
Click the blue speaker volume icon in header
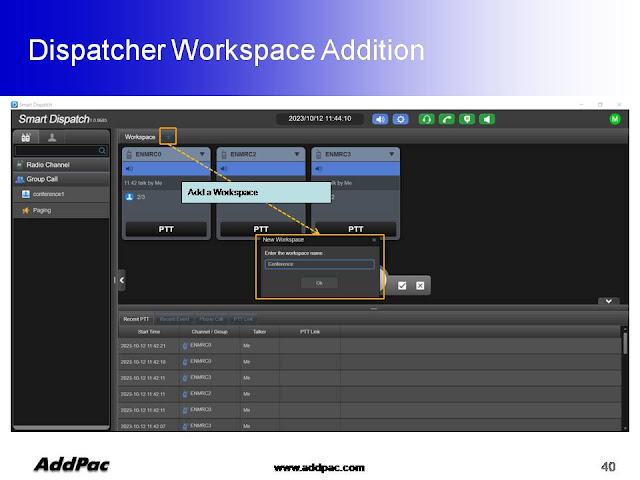(380, 119)
